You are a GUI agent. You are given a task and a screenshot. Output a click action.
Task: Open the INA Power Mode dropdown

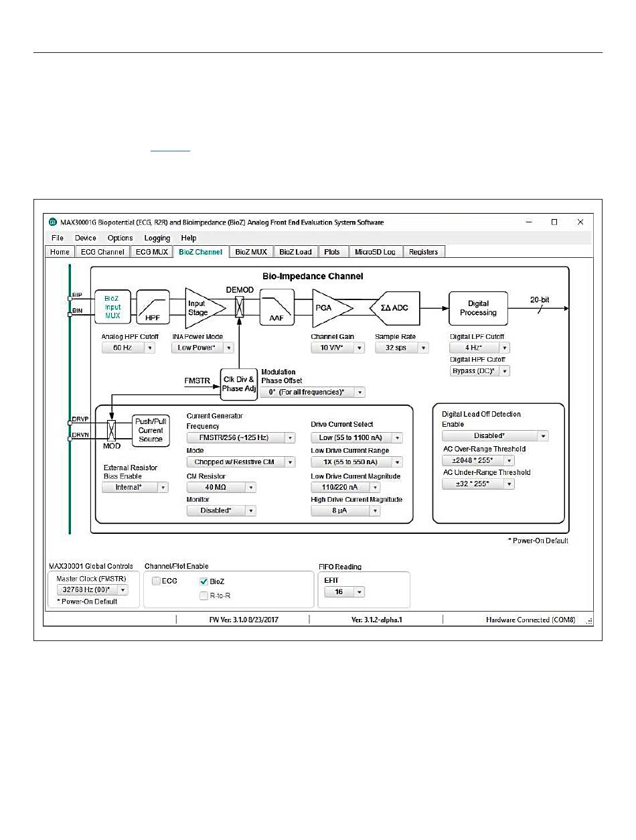coord(203,348)
